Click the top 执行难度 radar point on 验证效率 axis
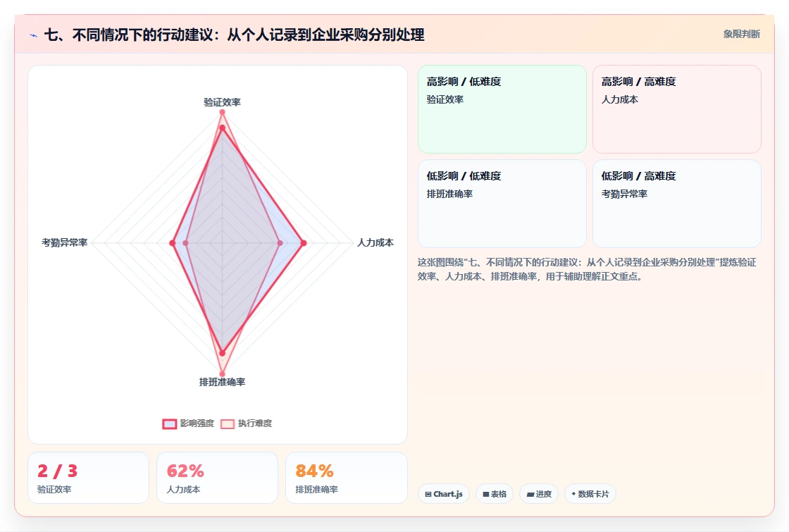This screenshot has height=532, width=789. coord(222,112)
